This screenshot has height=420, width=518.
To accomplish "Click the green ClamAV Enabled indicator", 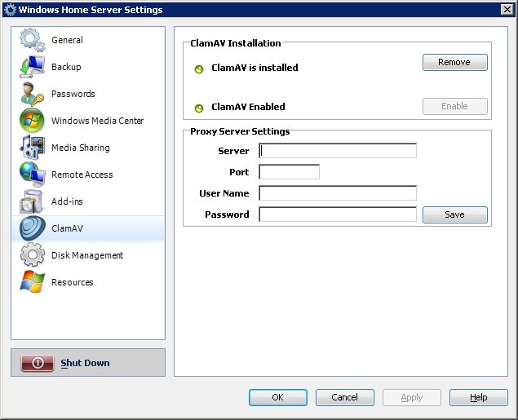I will 199,108.
